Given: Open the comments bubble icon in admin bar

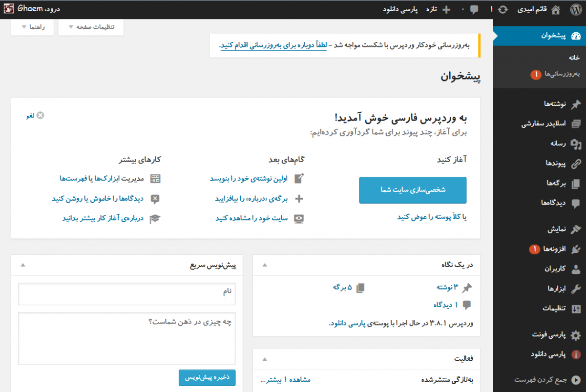Looking at the screenshot, I should tap(474, 10).
